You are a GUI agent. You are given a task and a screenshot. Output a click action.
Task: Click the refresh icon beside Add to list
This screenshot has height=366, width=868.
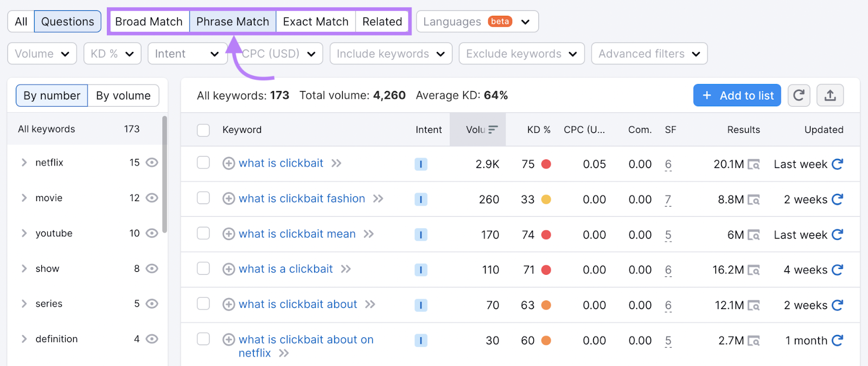click(799, 95)
